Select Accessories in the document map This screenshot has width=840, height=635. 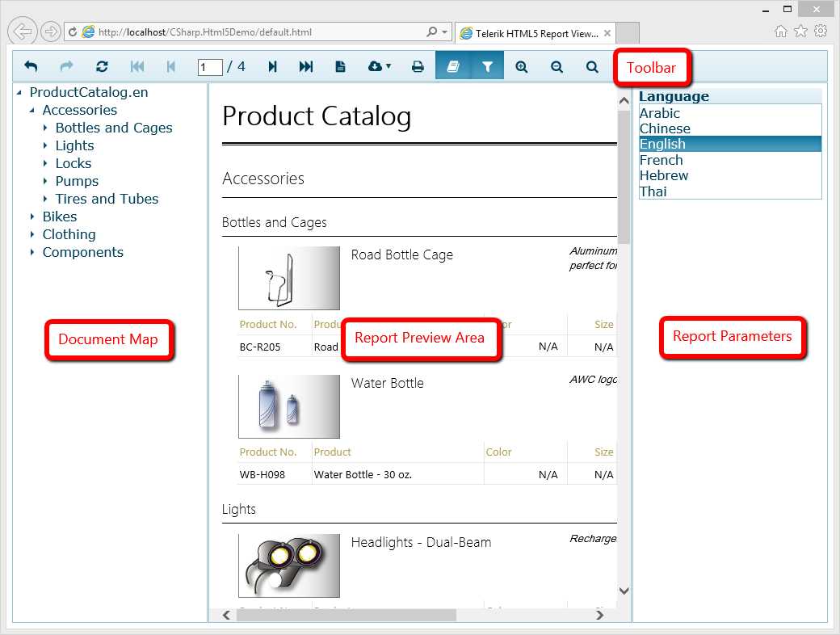click(80, 110)
